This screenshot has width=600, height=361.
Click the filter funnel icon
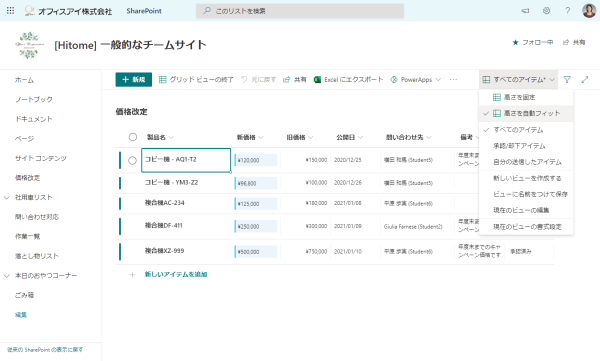coord(567,80)
